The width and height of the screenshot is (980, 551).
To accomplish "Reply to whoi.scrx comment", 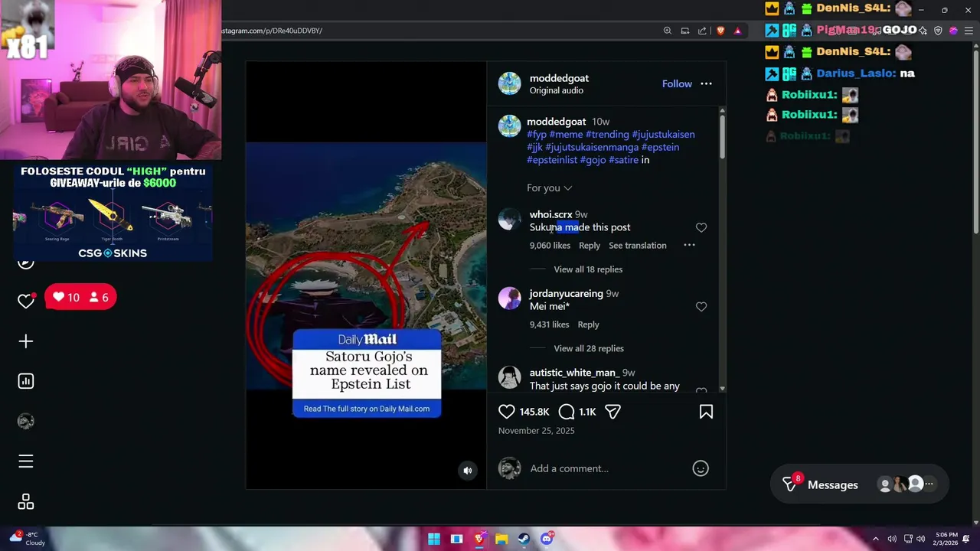I will tap(590, 246).
